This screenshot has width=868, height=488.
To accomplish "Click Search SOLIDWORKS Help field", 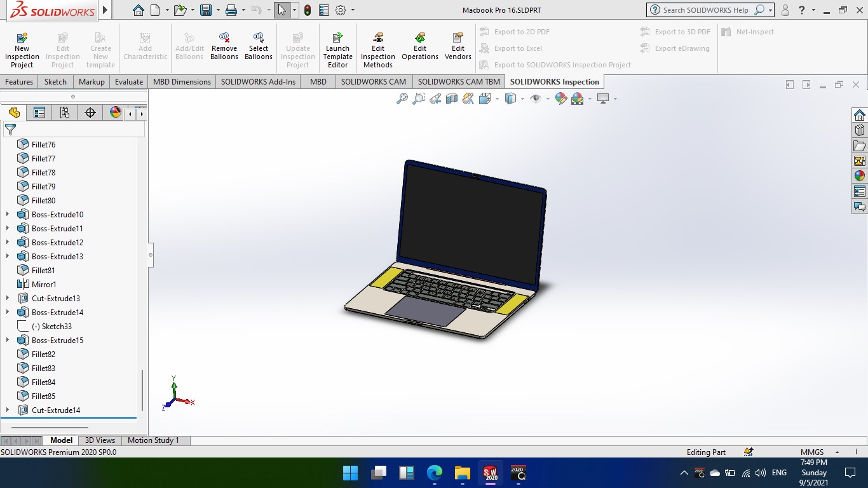I will [x=706, y=10].
